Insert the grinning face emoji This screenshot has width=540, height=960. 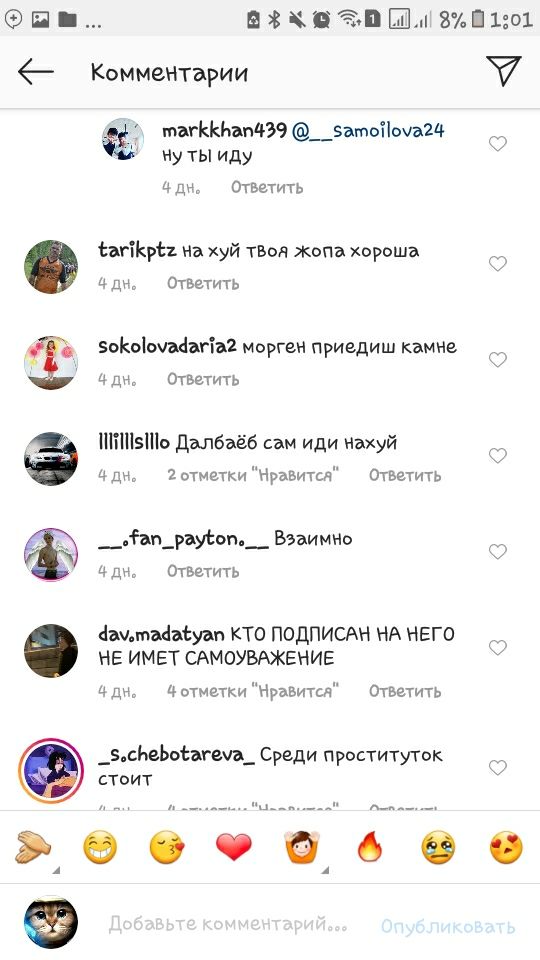[x=100, y=848]
